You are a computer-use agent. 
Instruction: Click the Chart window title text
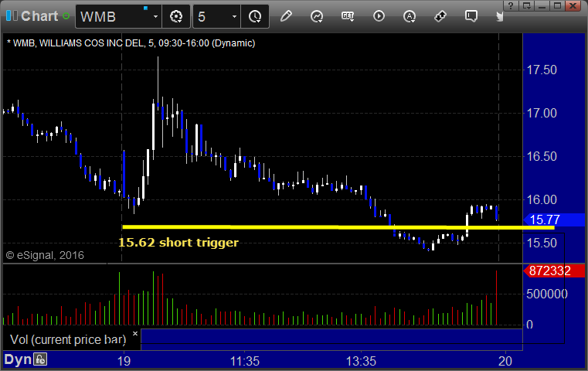[x=39, y=16]
